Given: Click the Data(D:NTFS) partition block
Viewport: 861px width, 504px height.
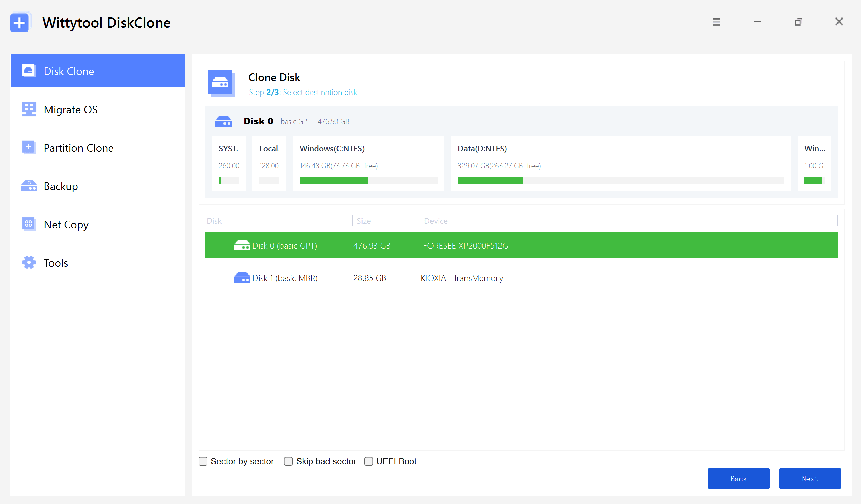Looking at the screenshot, I should 620,163.
